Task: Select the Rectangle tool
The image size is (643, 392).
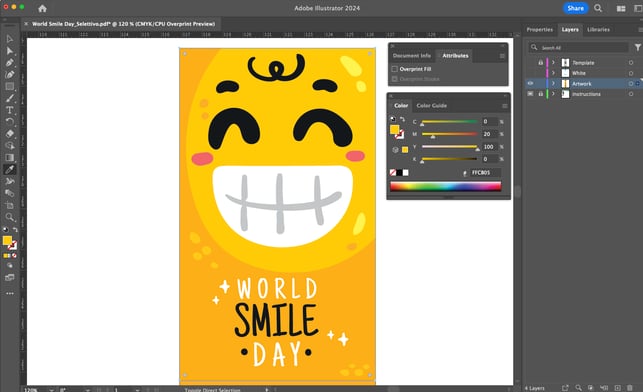Action: [x=9, y=87]
